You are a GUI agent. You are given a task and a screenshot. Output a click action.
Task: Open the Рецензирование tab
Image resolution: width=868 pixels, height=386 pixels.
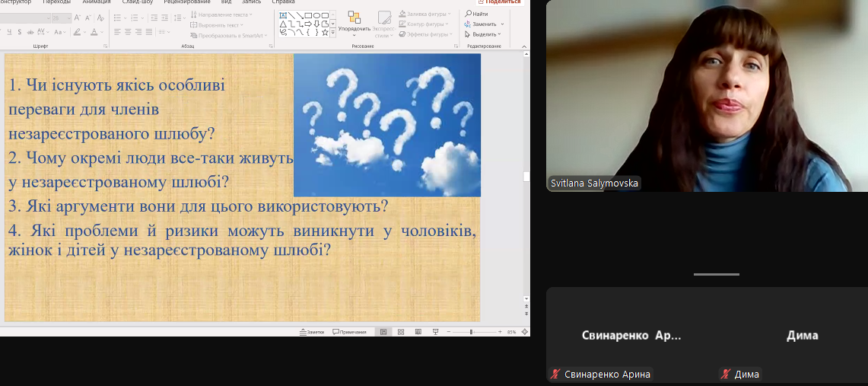coord(187,2)
